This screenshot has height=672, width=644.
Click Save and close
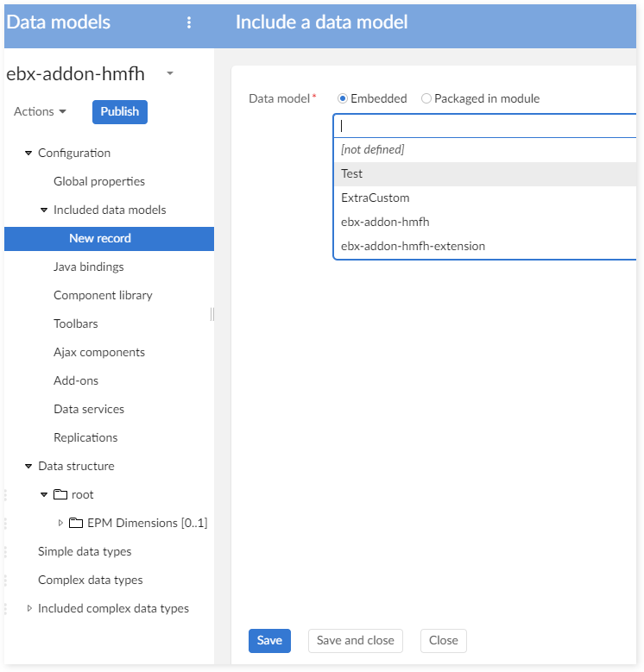click(355, 640)
